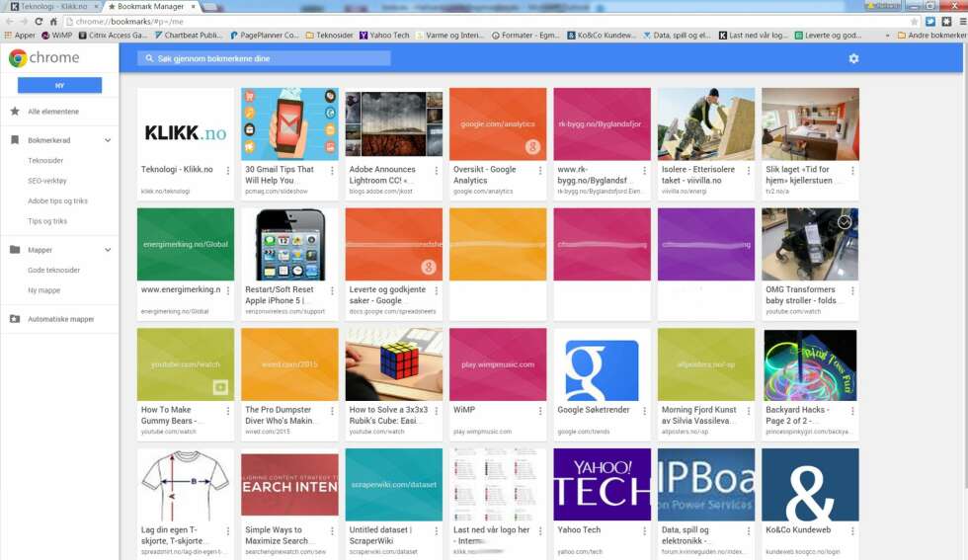Select the OMG Transformers baby stroller card checkmark

pos(844,222)
